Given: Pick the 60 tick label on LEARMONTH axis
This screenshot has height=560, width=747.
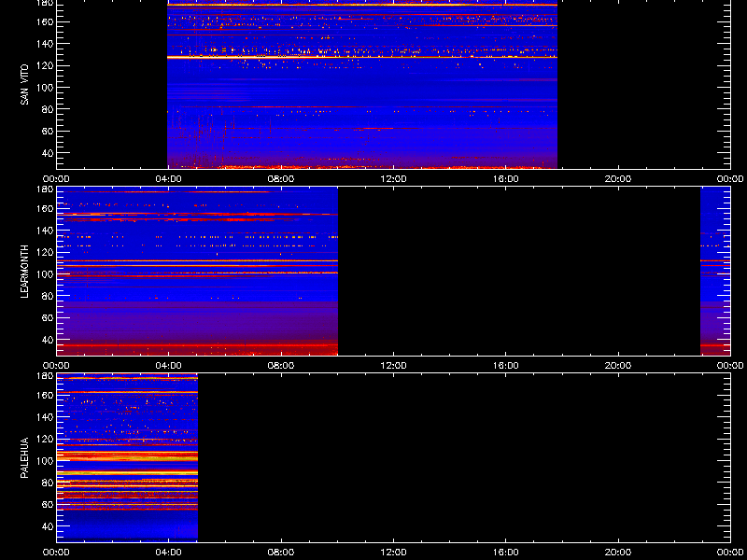Looking at the screenshot, I should tap(49, 318).
